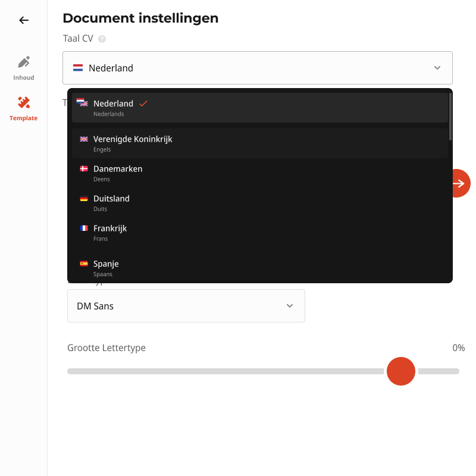Open the Inhoud pencil icon

pyautogui.click(x=24, y=62)
